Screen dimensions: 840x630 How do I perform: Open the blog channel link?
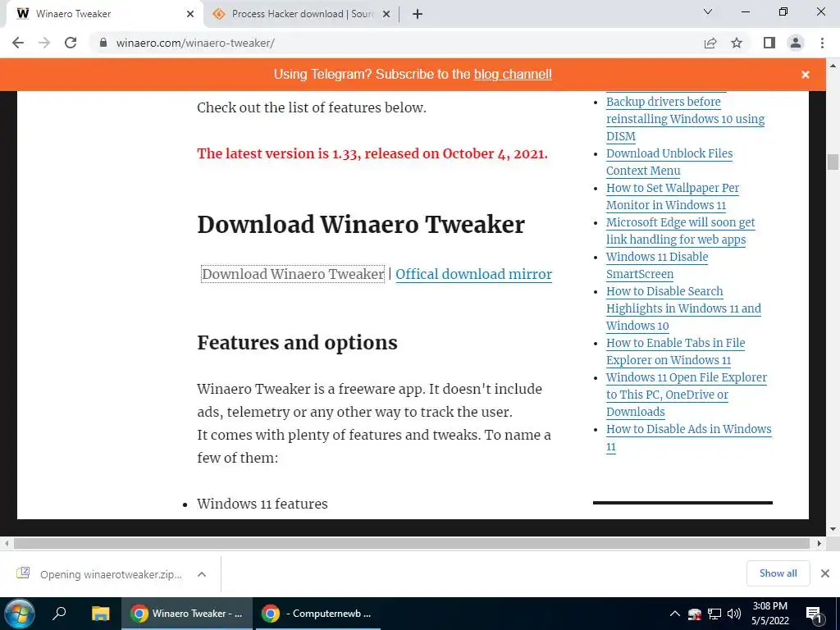point(513,75)
